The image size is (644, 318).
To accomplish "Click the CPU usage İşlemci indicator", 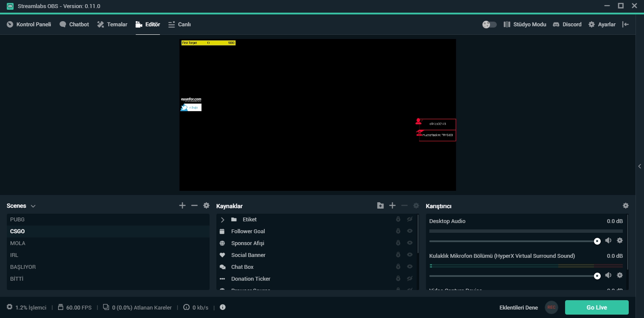I will pos(27,307).
